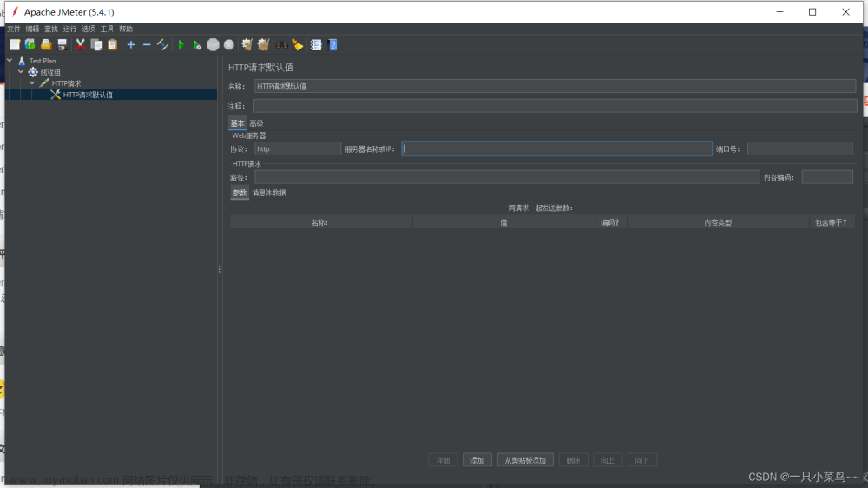
Task: Click the 内容编码 input field
Action: pyautogui.click(x=827, y=177)
